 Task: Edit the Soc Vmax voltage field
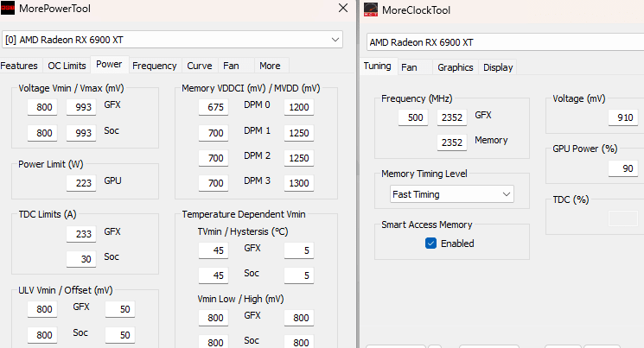tap(81, 133)
